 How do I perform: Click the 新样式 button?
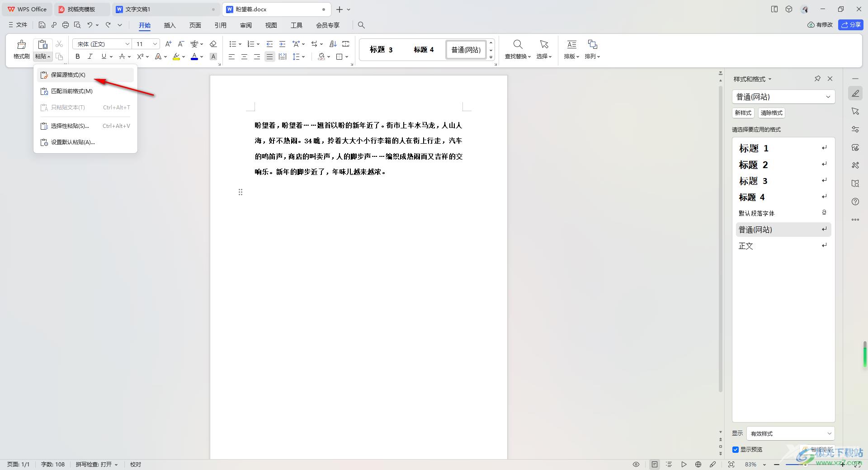coord(743,113)
